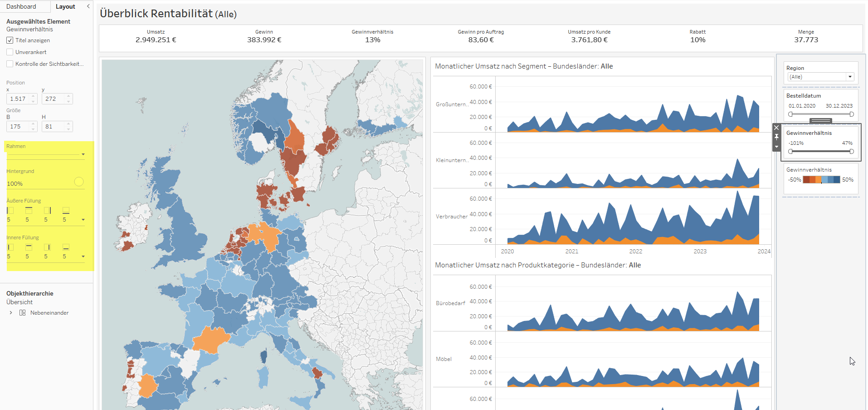Viewport: 868px width, 410px height.
Task: Decrease height H with stepper down arrow
Action: 68,129
